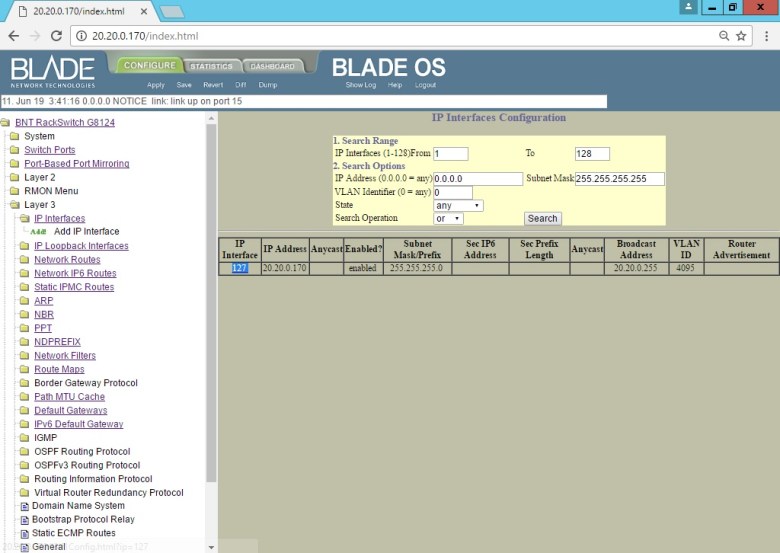Viewport: 780px width, 553px height.
Task: Click the browser address bar
Action: click(x=398, y=36)
